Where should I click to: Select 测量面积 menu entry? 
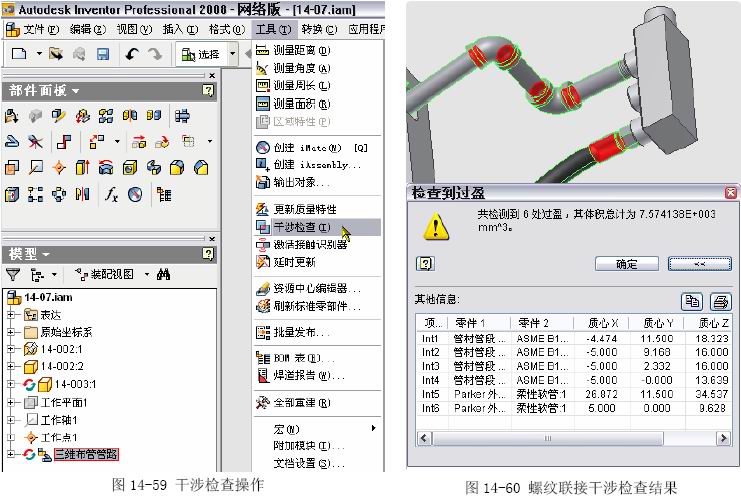pyautogui.click(x=317, y=103)
